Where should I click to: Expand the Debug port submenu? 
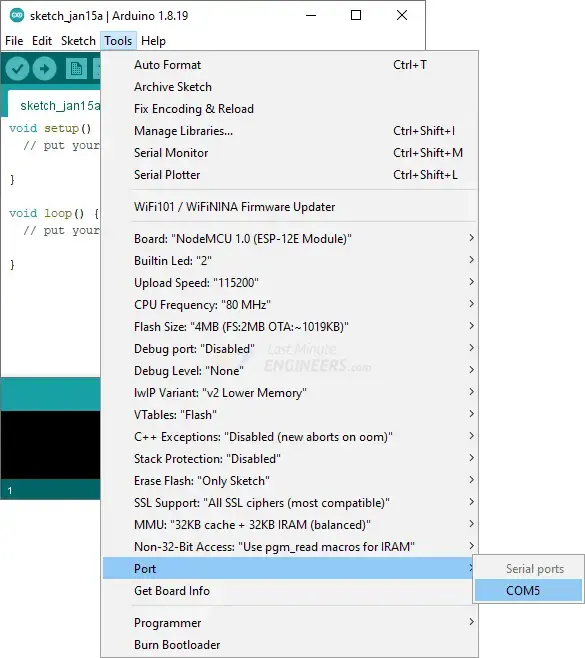(x=290, y=349)
